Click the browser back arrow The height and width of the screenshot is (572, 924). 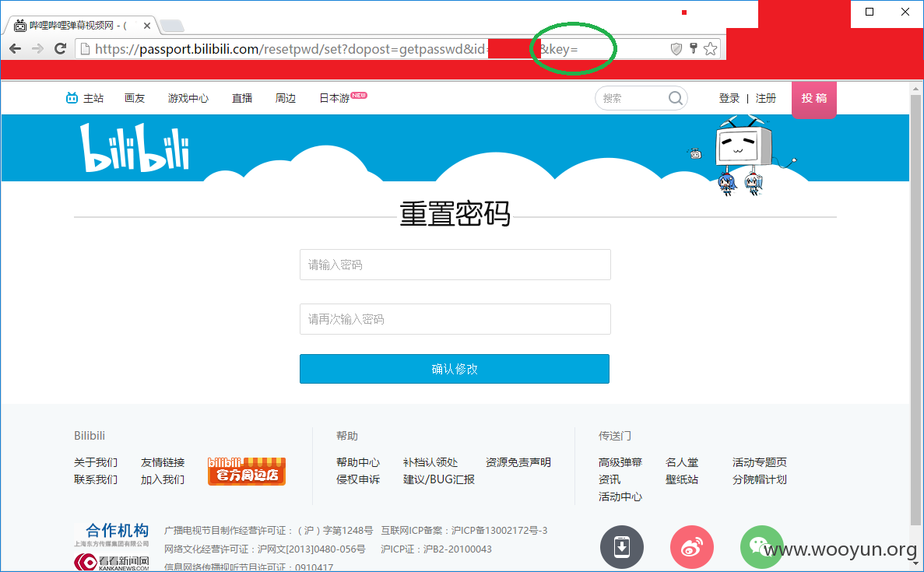tap(16, 49)
